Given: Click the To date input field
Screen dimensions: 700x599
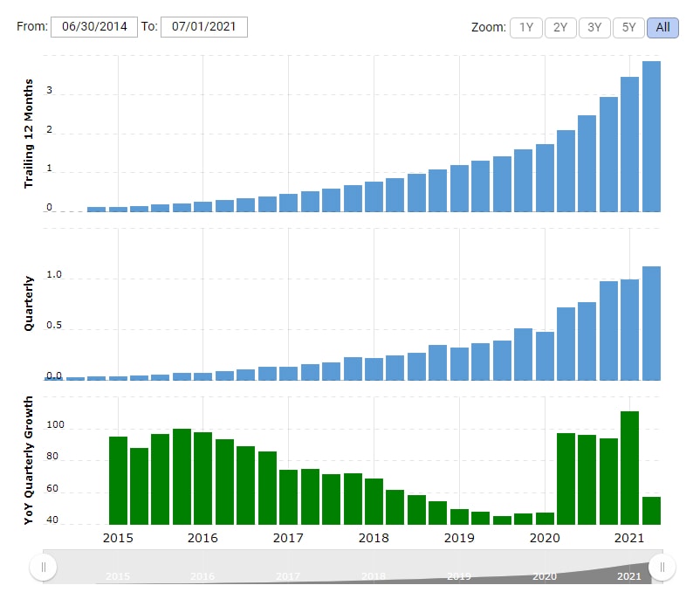Looking at the screenshot, I should (203, 27).
